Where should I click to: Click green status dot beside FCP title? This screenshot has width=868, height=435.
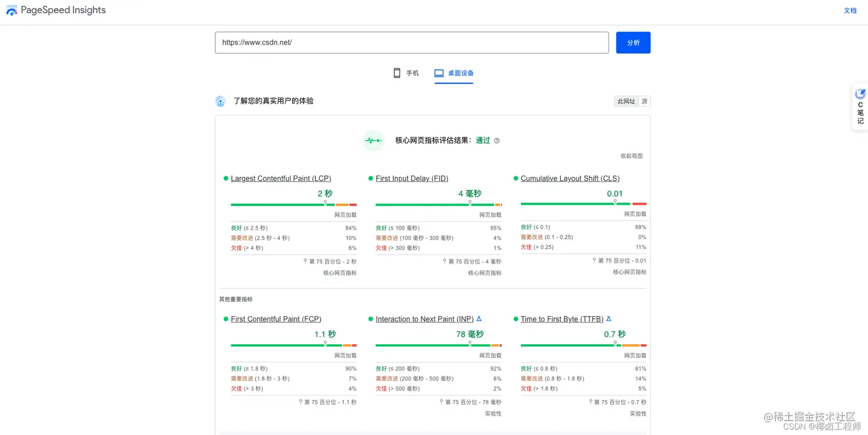[226, 319]
